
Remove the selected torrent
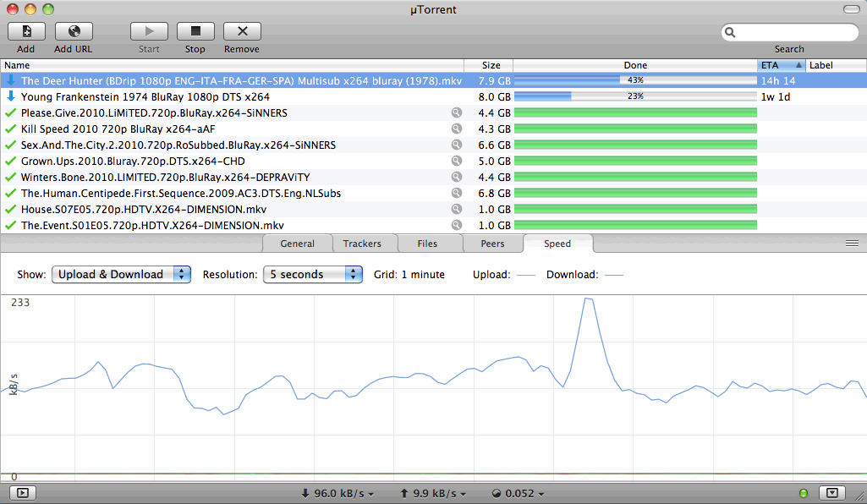click(242, 31)
